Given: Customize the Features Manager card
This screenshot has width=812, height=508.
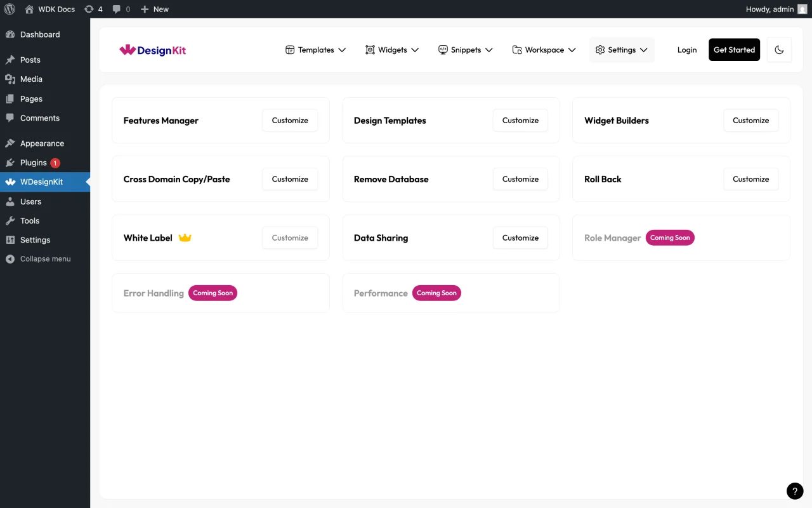Looking at the screenshot, I should pos(290,120).
